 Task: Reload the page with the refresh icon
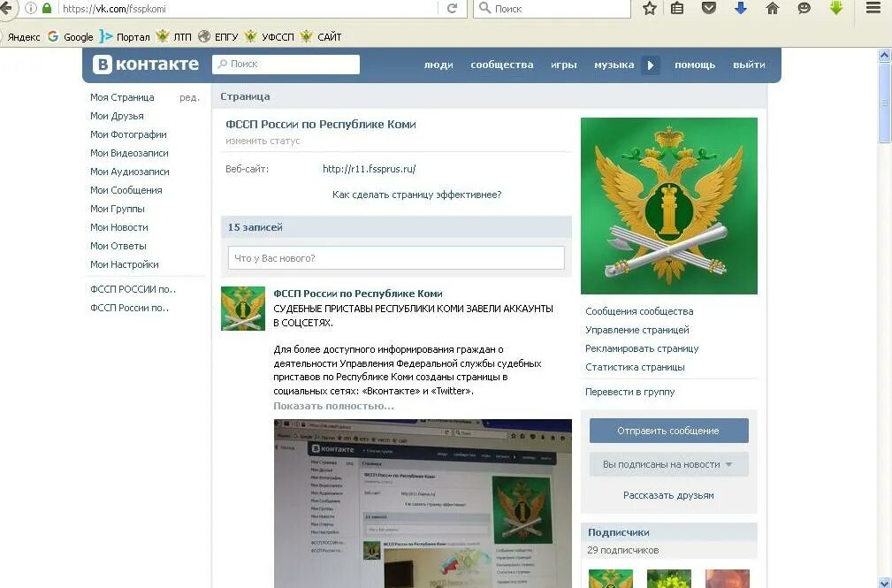(x=453, y=9)
